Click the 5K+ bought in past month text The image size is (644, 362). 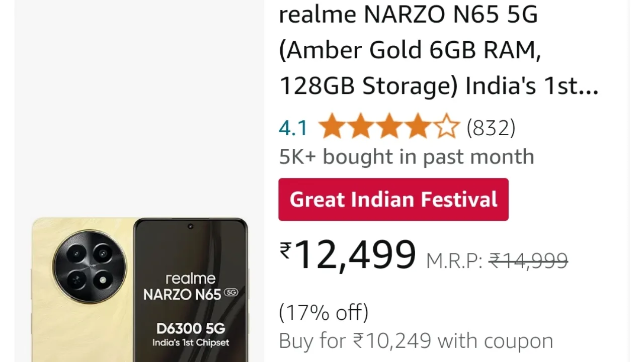(x=407, y=156)
